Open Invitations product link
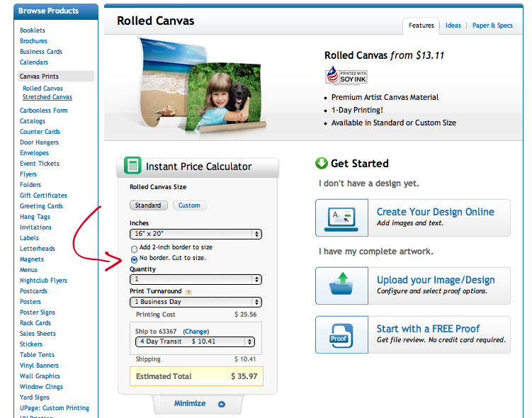This screenshot has height=418, width=532. tap(35, 227)
